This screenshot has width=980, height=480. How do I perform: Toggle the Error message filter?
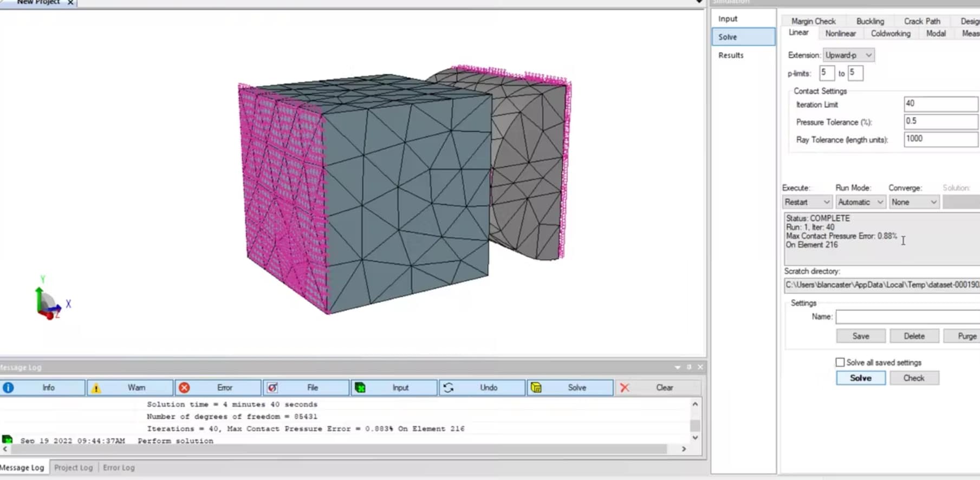point(218,387)
